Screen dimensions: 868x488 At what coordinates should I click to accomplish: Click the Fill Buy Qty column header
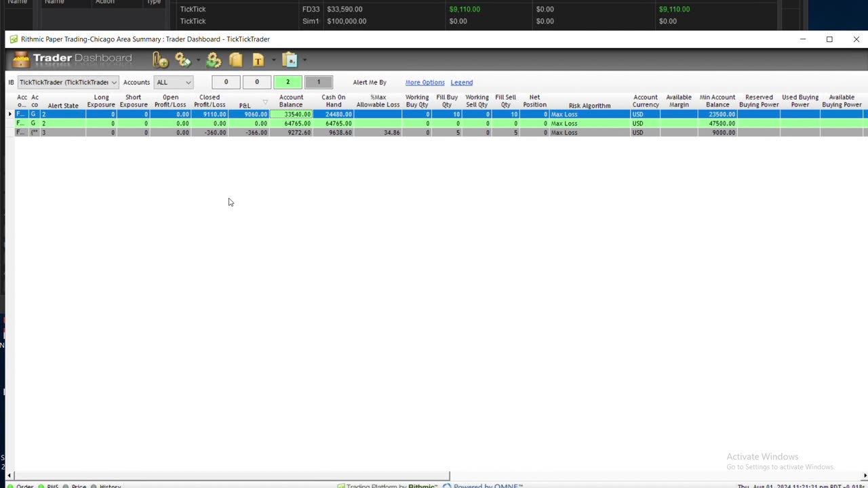[447, 101]
